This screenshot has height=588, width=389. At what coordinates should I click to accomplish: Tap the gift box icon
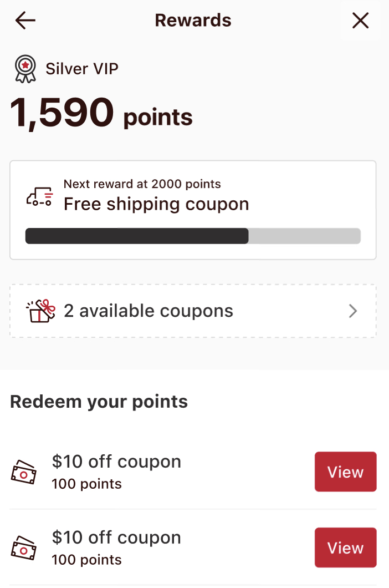coord(40,311)
